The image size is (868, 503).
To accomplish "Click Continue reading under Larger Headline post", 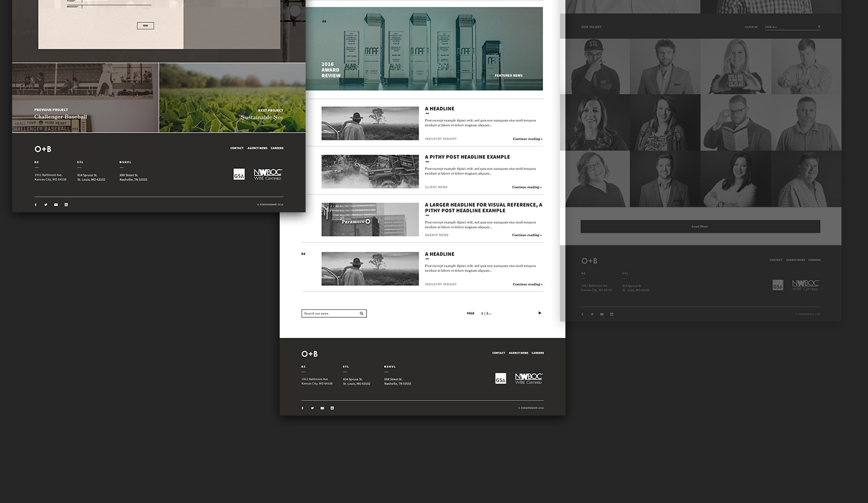I will click(527, 235).
